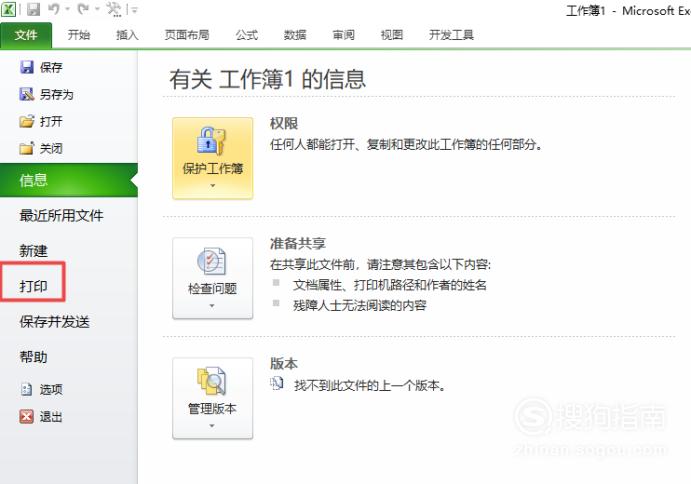Click the magnifier over documents version icon
Image resolution: width=691 pixels, height=484 pixels.
click(x=212, y=381)
